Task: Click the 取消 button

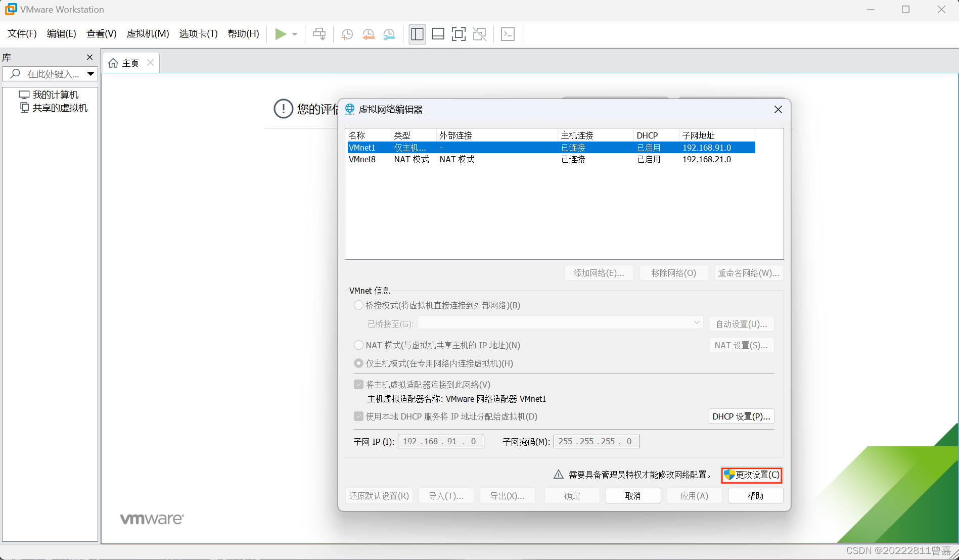Action: tap(633, 496)
